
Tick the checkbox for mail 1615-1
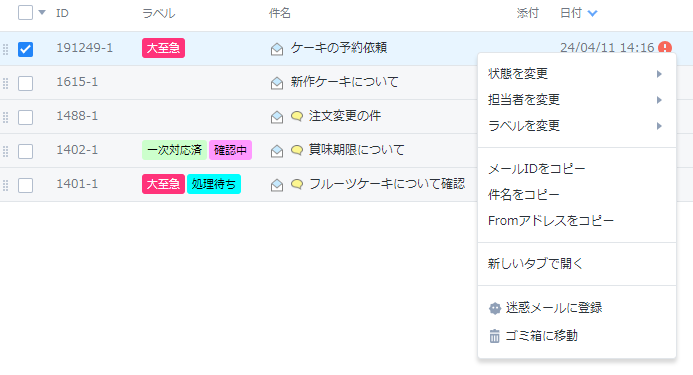point(25,83)
